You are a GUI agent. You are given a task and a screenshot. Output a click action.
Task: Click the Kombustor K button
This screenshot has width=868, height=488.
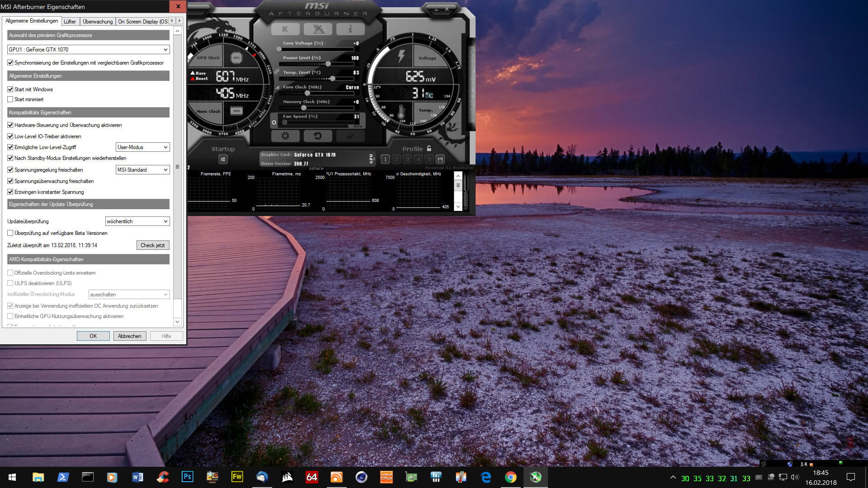pyautogui.click(x=285, y=29)
